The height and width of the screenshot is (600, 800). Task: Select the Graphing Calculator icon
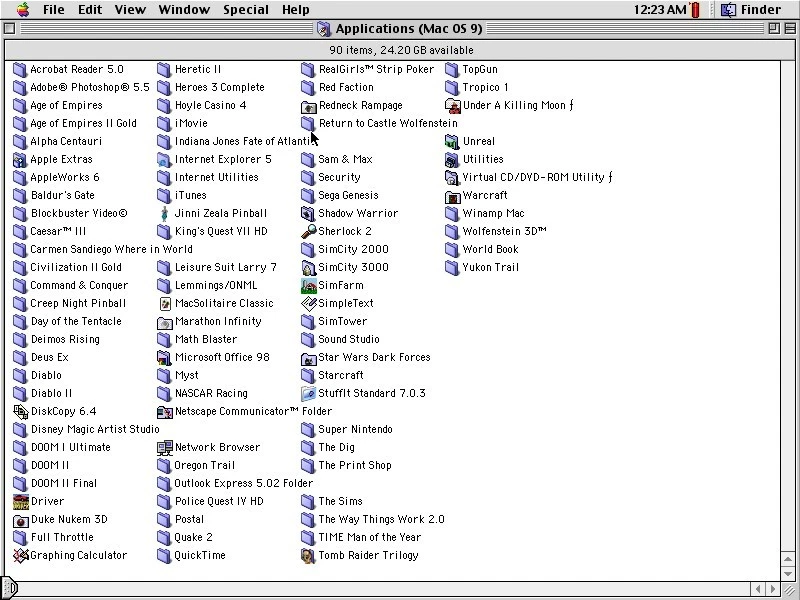click(x=21, y=556)
